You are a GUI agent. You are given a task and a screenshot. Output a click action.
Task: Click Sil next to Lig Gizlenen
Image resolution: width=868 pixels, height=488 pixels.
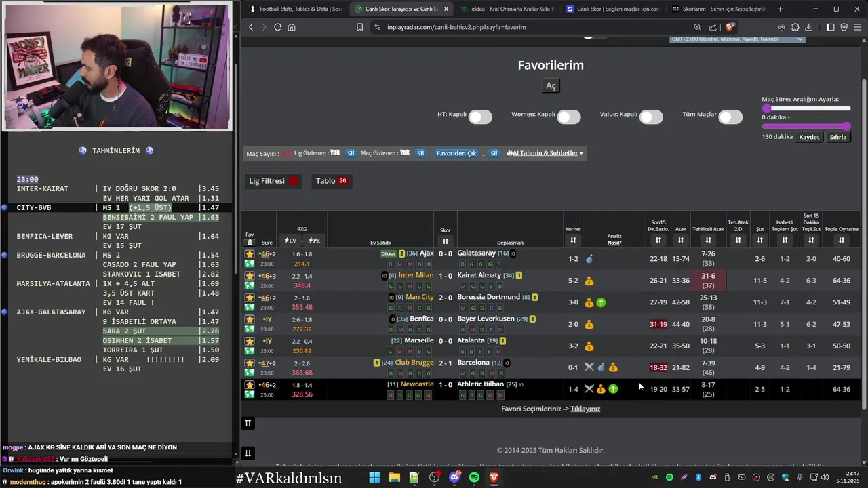[x=351, y=153]
